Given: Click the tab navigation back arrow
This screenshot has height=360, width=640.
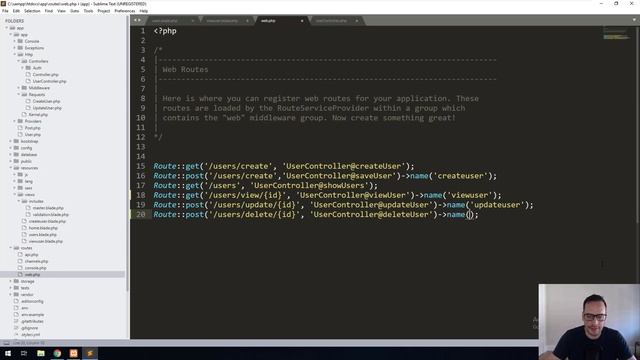Looking at the screenshot, I should coord(135,20).
